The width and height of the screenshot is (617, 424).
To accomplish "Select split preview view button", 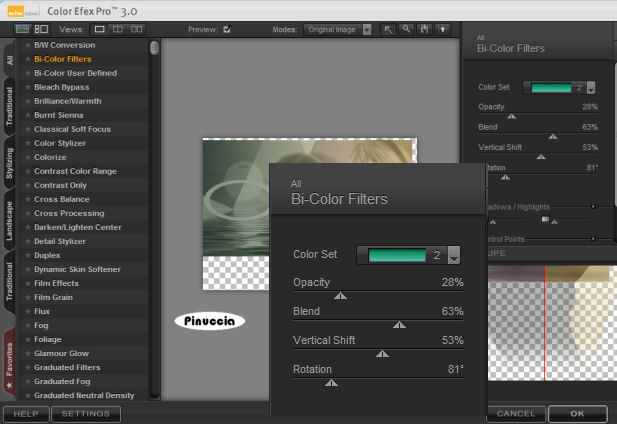I will (118, 29).
